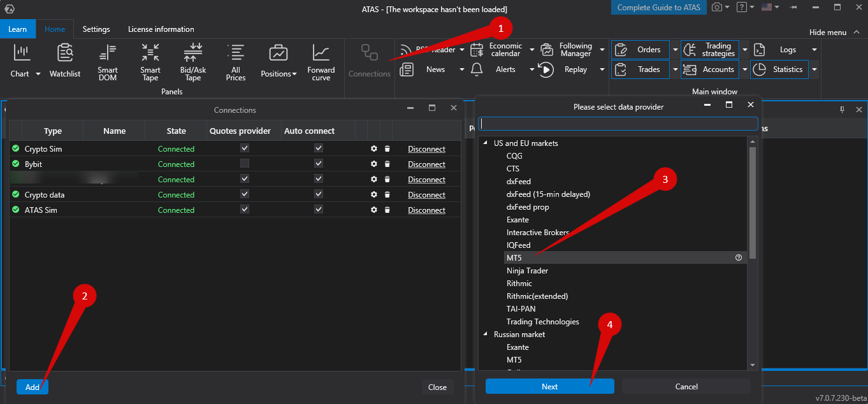Viewport: 868px width, 404px height.
Task: Expand the News dropdown arrow
Action: (462, 69)
